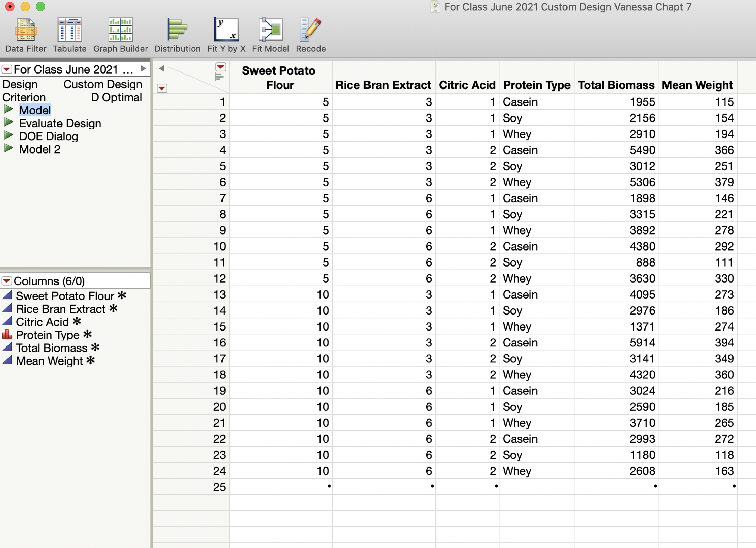Select the Sweet Potato Flour column header

(x=281, y=77)
